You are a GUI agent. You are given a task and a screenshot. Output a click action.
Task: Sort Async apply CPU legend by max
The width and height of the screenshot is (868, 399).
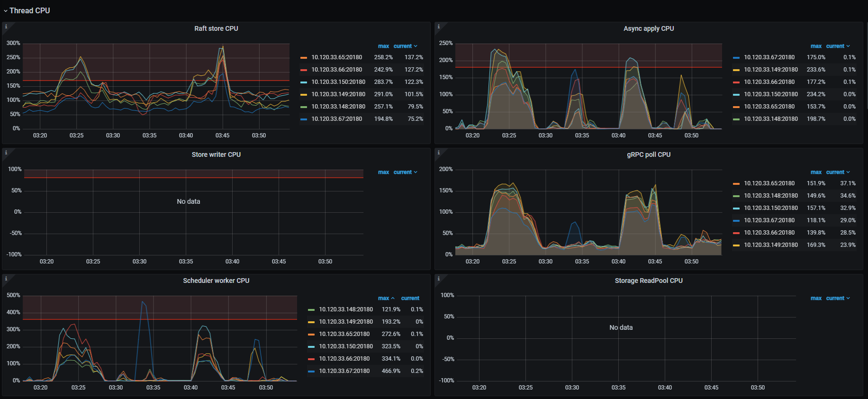click(816, 46)
